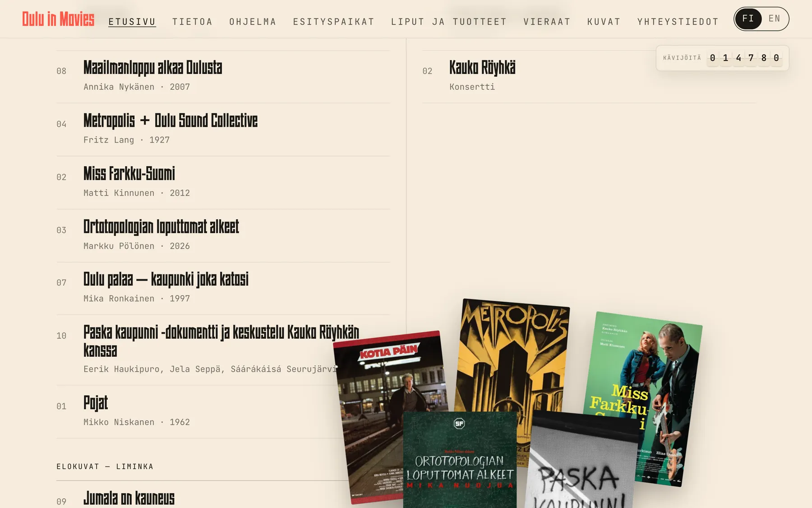This screenshot has width=812, height=508.
Task: Click the text 'Mikko Niskanen · 1962'
Action: point(137,422)
